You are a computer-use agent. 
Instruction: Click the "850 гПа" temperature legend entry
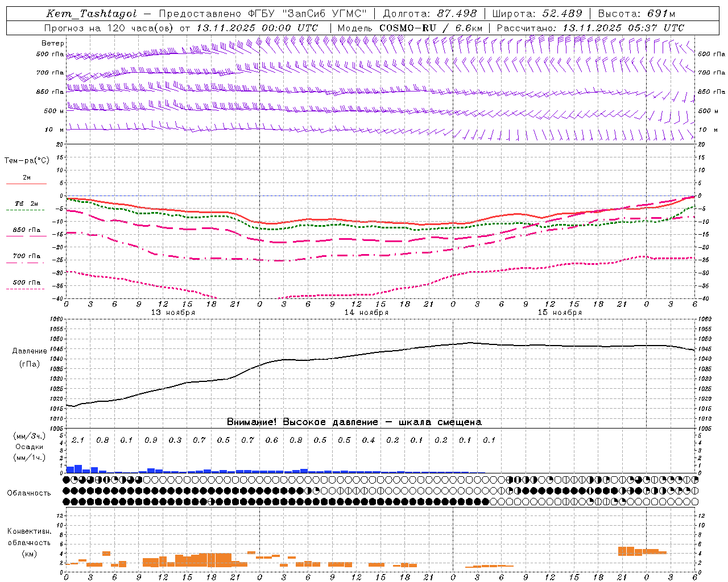pos(27,230)
